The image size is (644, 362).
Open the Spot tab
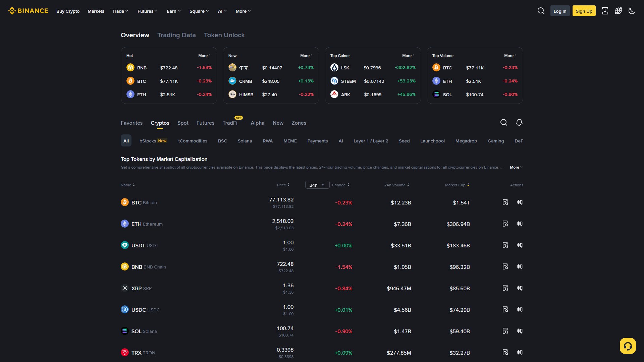(183, 123)
